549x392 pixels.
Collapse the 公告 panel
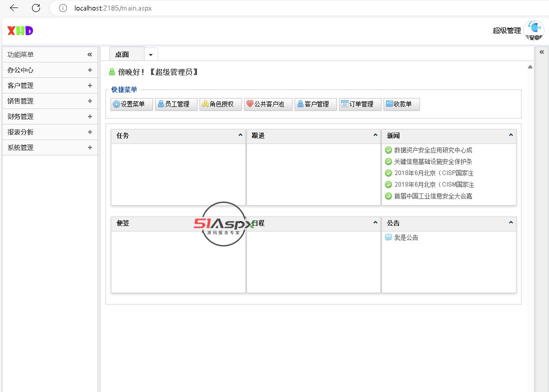pyautogui.click(x=510, y=222)
